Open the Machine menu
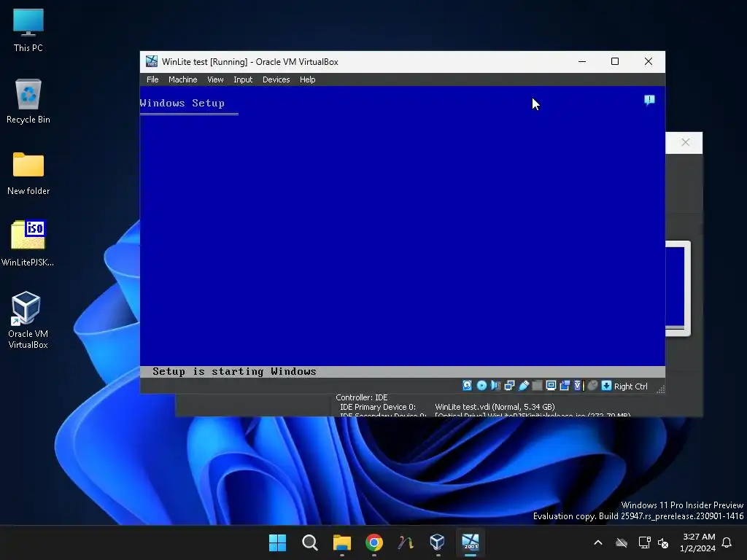 click(x=182, y=79)
